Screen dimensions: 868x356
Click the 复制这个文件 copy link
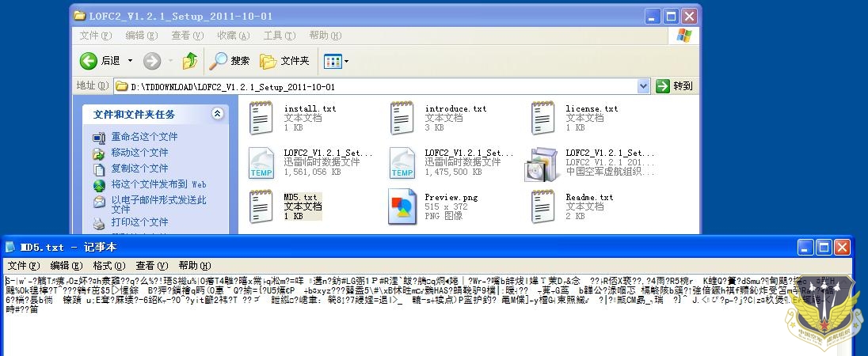139,169
